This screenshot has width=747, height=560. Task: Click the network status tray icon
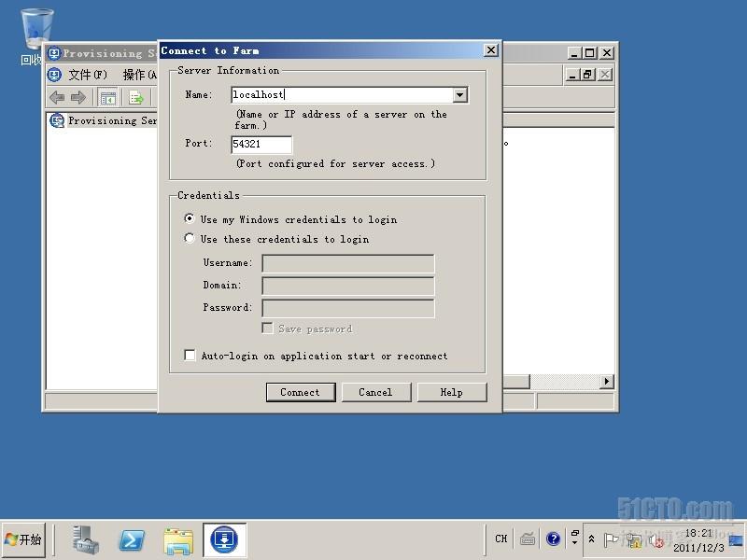pos(634,540)
